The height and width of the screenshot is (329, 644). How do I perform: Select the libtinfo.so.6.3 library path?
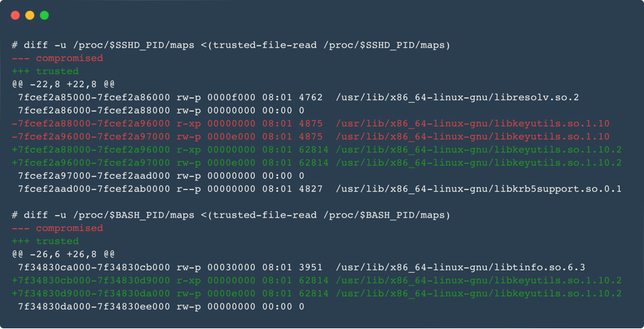[460, 267]
